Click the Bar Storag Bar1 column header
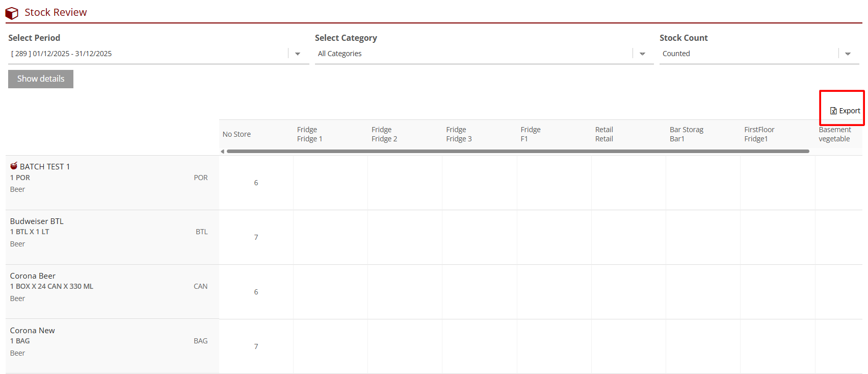The image size is (868, 374). [x=686, y=134]
